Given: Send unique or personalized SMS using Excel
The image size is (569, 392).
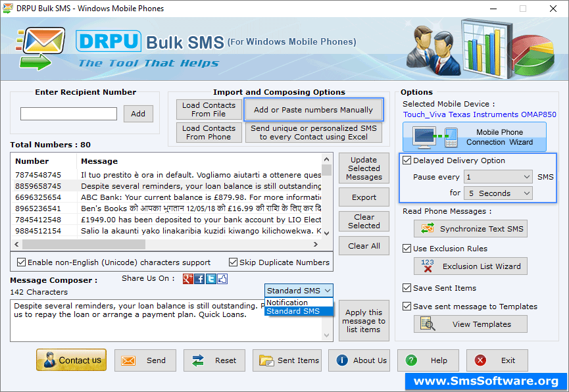Looking at the screenshot, I should (314, 132).
